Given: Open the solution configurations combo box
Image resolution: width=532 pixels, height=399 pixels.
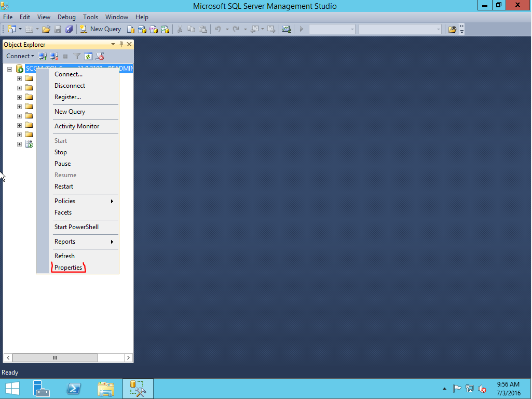Looking at the screenshot, I should pos(332,29).
